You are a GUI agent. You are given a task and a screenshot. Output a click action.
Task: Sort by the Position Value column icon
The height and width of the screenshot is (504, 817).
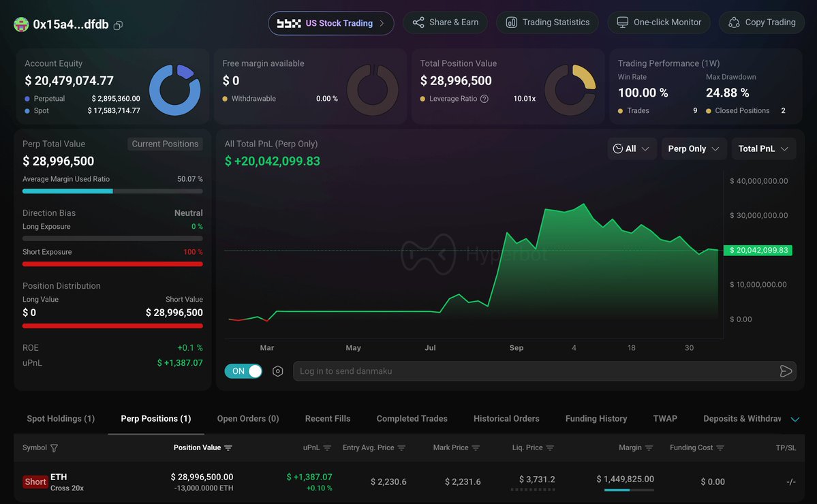pyautogui.click(x=228, y=447)
